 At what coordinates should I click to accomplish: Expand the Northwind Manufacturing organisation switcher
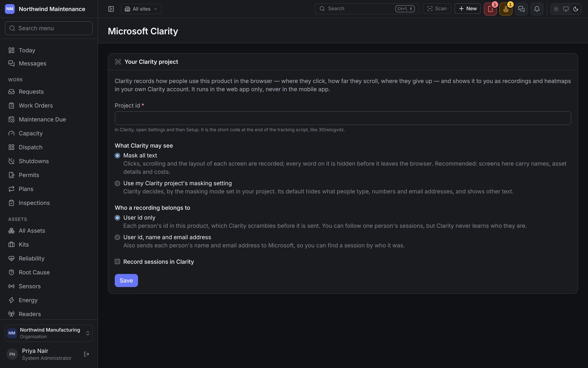click(x=49, y=333)
